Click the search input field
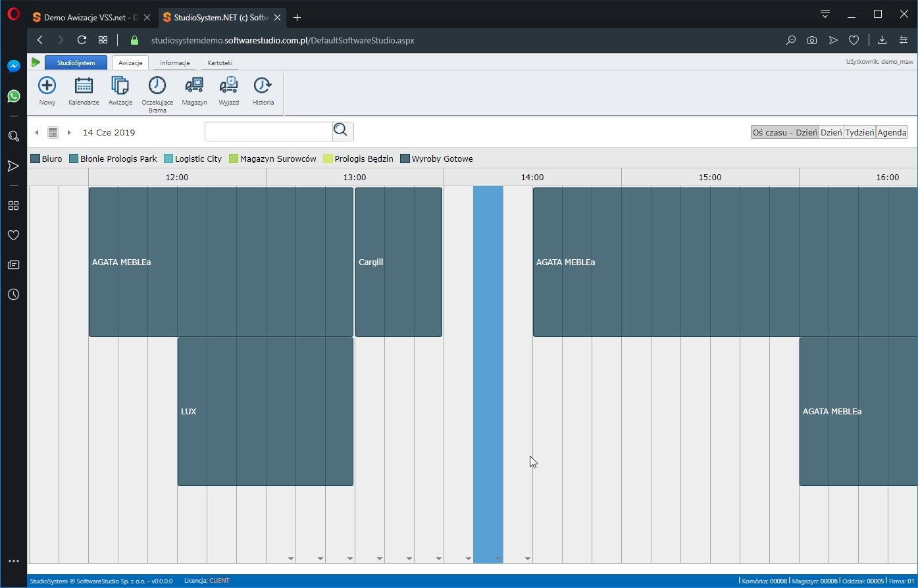The height and width of the screenshot is (588, 918). (x=268, y=132)
